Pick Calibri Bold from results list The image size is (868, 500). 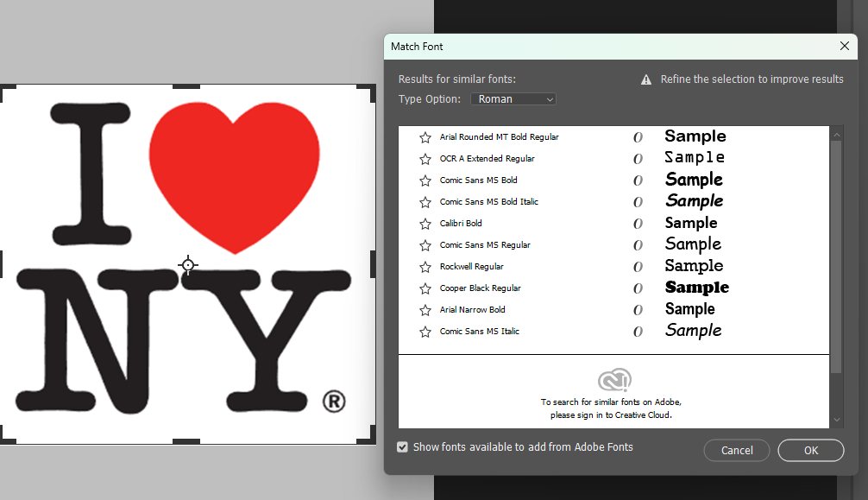coord(461,224)
